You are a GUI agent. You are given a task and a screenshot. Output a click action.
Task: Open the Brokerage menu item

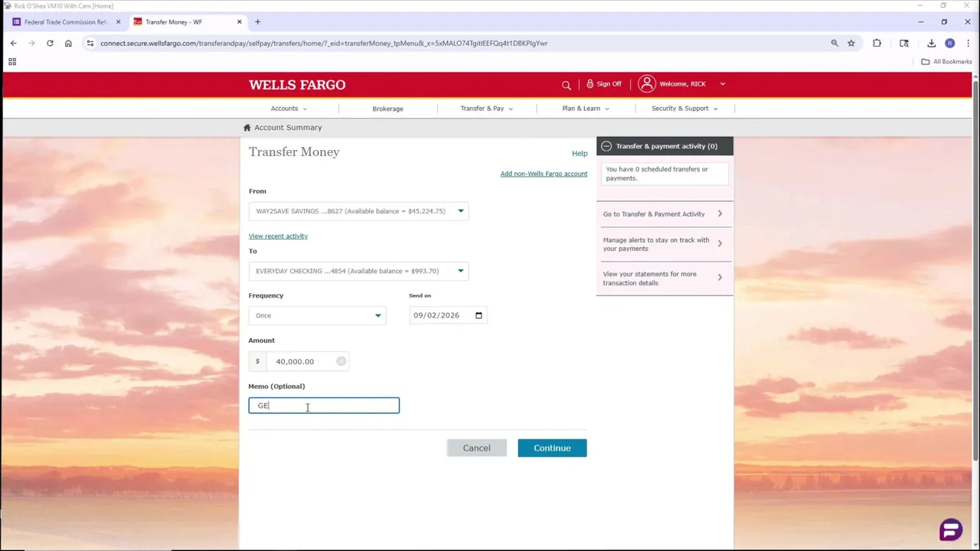(x=387, y=109)
